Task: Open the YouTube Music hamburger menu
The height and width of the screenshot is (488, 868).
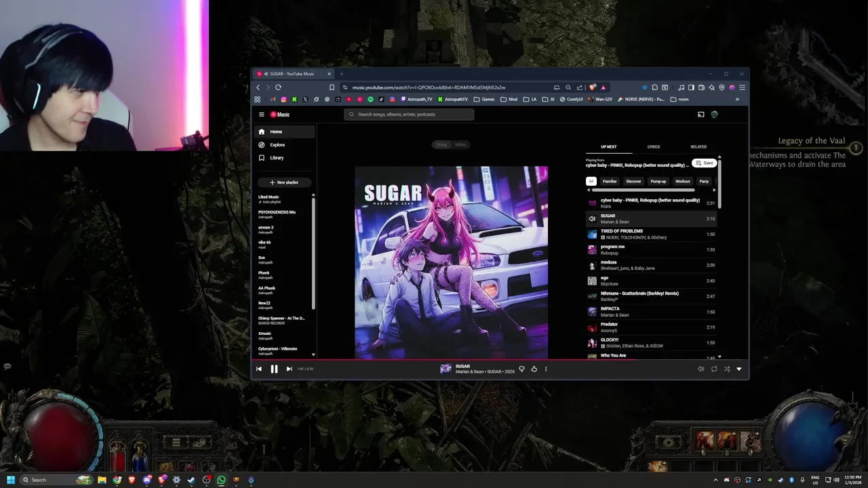Action: 261,115
